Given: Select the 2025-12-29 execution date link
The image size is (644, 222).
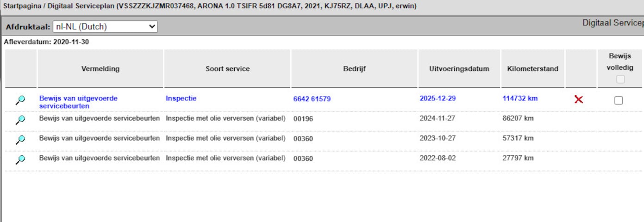Looking at the screenshot, I should pos(438,99).
